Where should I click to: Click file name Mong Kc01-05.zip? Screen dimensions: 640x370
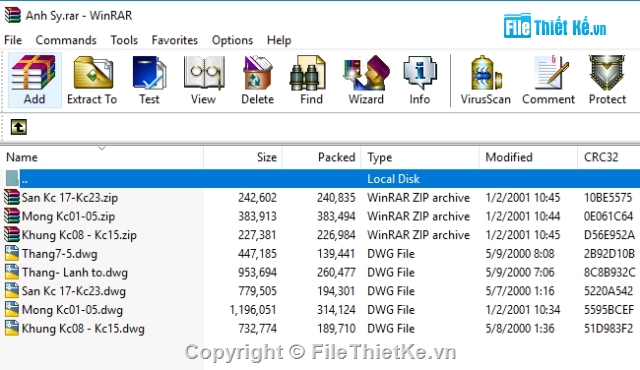click(68, 217)
